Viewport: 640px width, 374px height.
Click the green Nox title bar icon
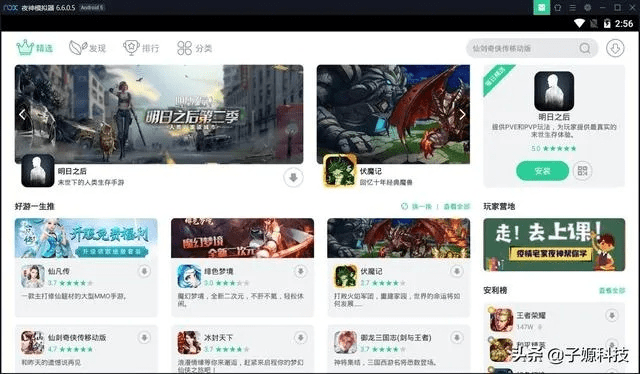(541, 7)
